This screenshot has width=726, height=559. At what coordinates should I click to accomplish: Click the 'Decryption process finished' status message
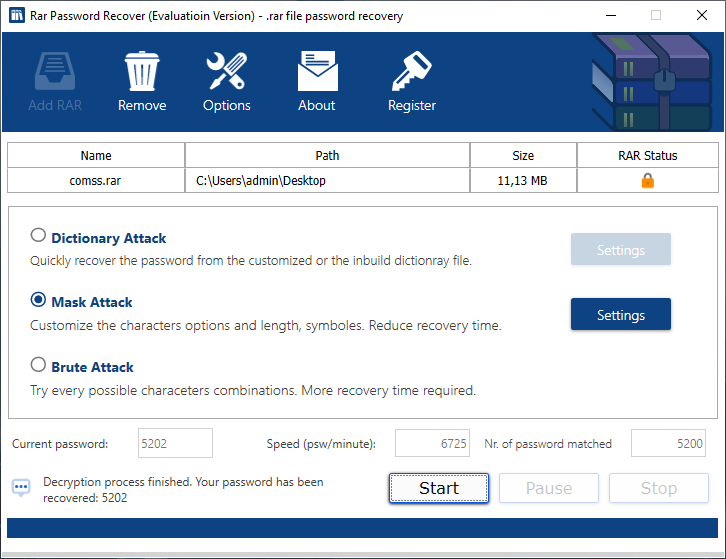(x=183, y=490)
